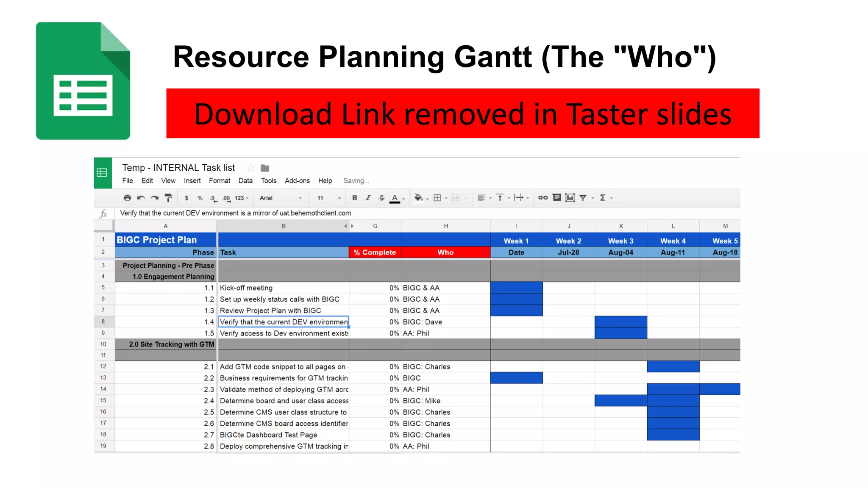The height and width of the screenshot is (488, 868).
Task: Format selection as currency
Action: pyautogui.click(x=186, y=198)
